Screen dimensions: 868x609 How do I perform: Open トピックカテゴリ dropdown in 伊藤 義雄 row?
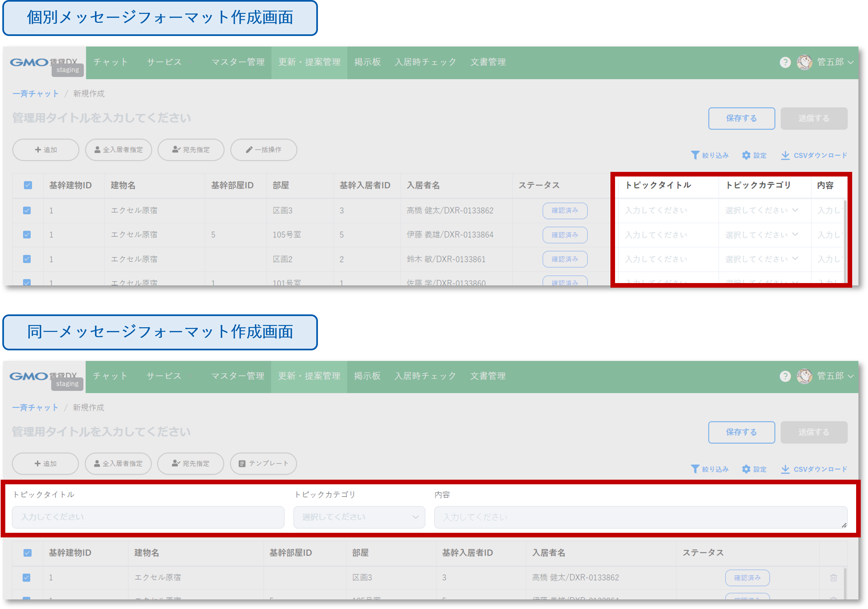pyautogui.click(x=761, y=235)
